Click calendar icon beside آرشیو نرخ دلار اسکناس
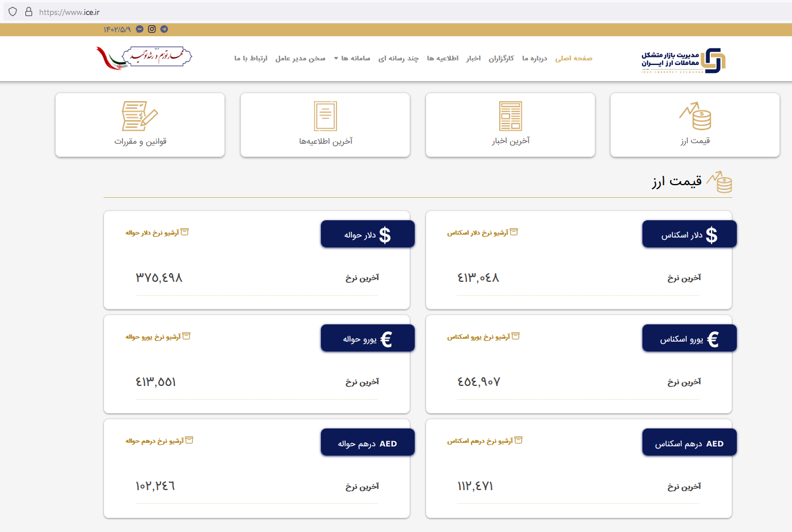792x532 pixels. [x=514, y=231]
